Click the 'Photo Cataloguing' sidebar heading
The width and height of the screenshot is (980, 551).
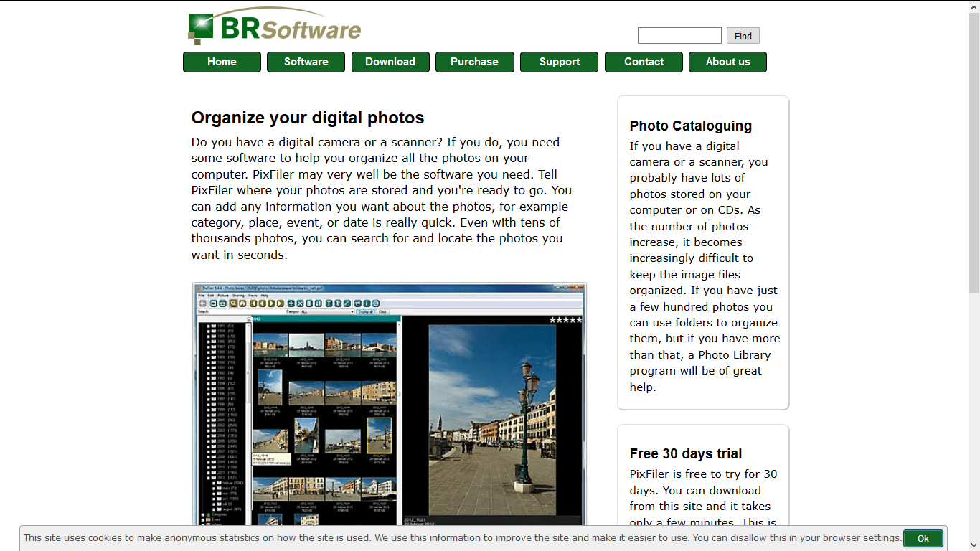point(691,126)
